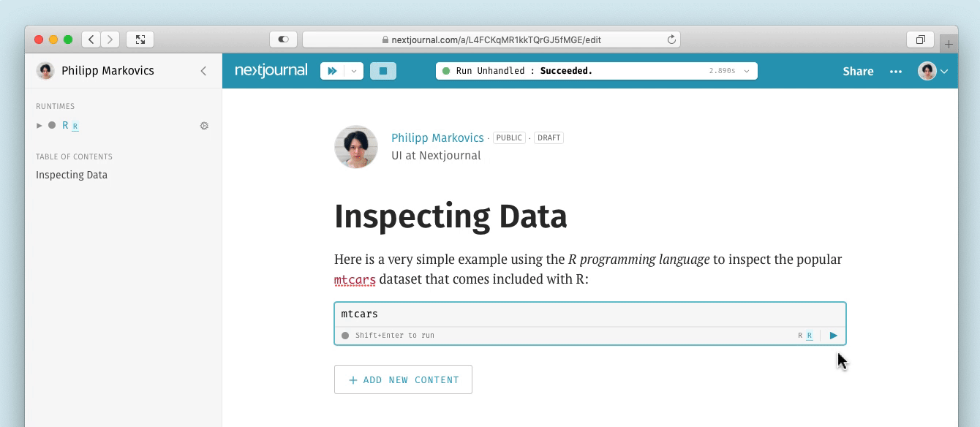The image size is (980, 427).
Task: Open a new Safari tab with plus
Action: [949, 44]
